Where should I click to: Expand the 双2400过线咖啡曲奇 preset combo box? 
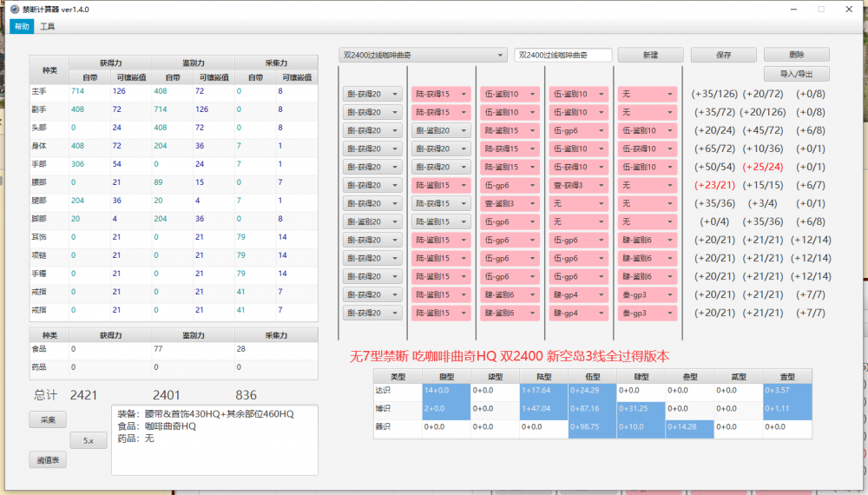pos(423,55)
